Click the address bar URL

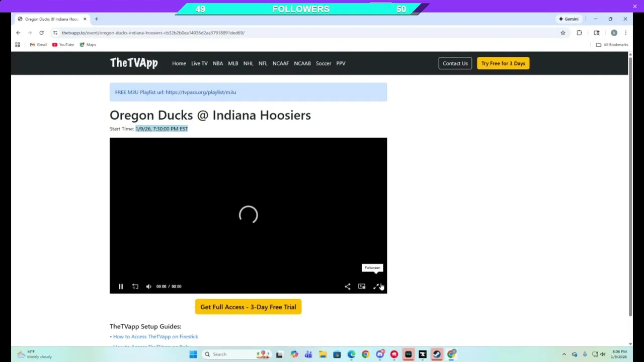click(x=153, y=33)
